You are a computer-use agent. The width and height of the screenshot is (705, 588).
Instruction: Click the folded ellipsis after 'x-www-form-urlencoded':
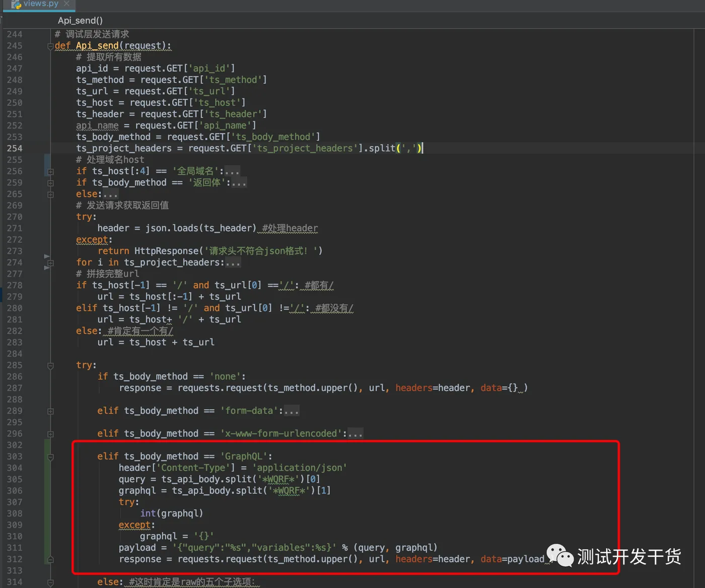pyautogui.click(x=355, y=433)
